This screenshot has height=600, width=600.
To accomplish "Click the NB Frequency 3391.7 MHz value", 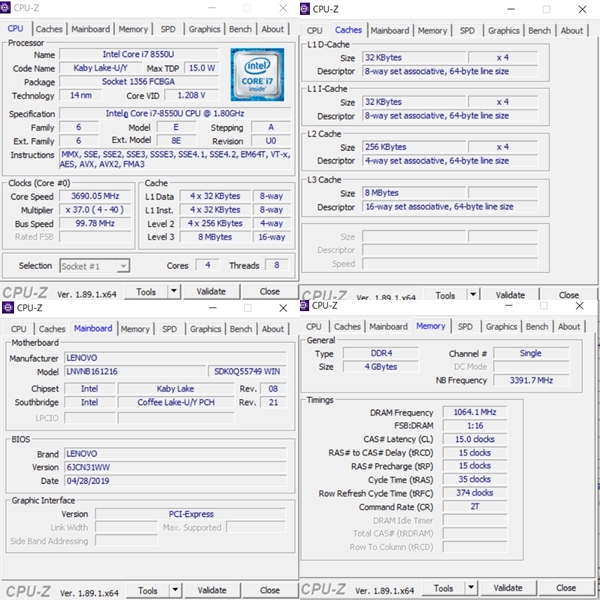I will pyautogui.click(x=531, y=380).
